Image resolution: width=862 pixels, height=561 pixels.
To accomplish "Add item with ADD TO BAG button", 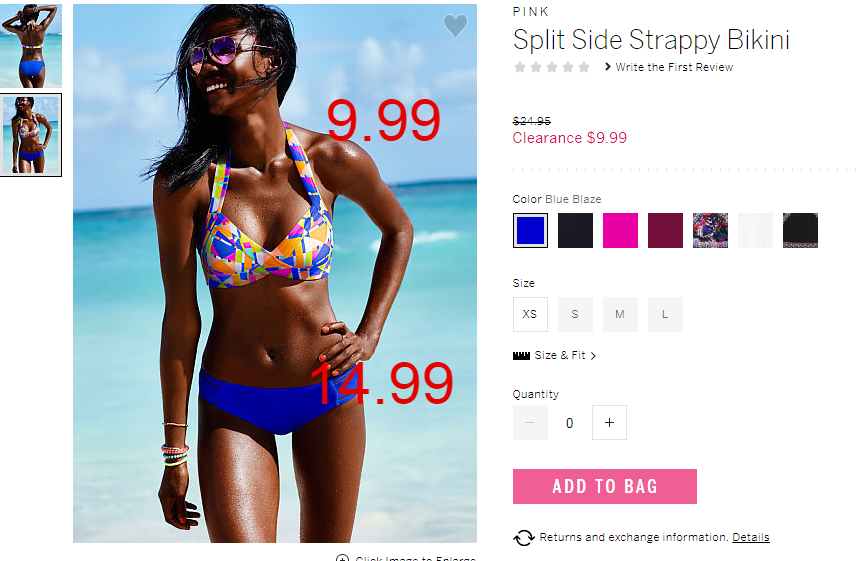I will pos(605,486).
